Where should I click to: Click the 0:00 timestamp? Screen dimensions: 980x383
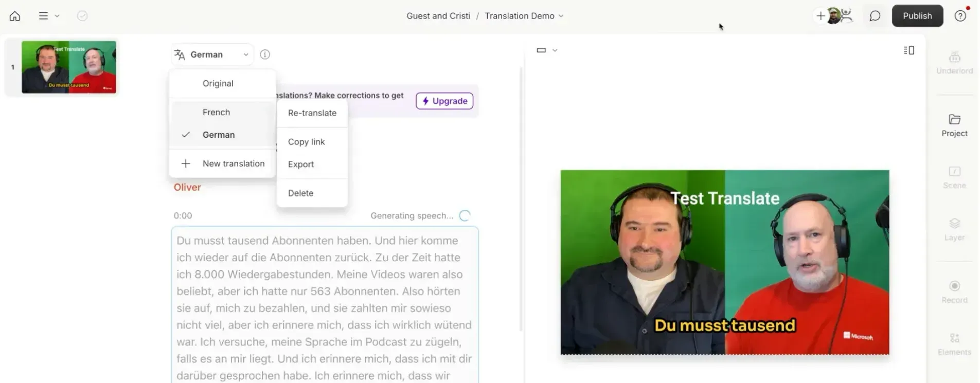183,216
